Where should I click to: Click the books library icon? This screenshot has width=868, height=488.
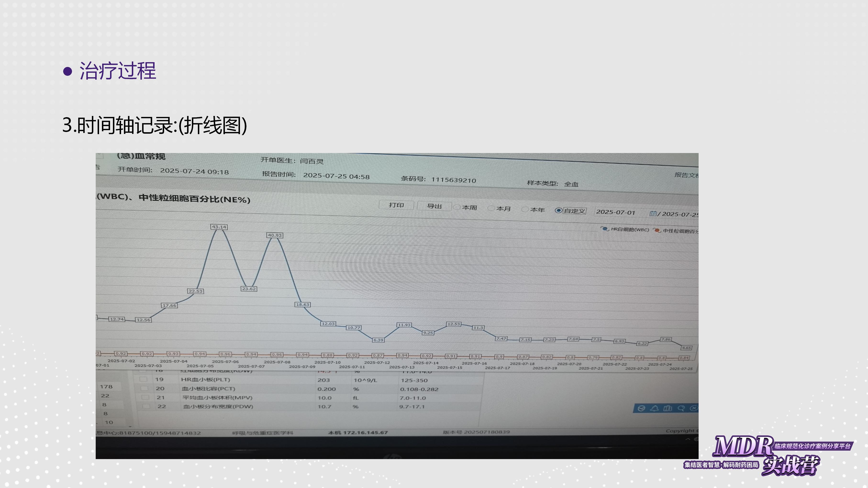[668, 408]
